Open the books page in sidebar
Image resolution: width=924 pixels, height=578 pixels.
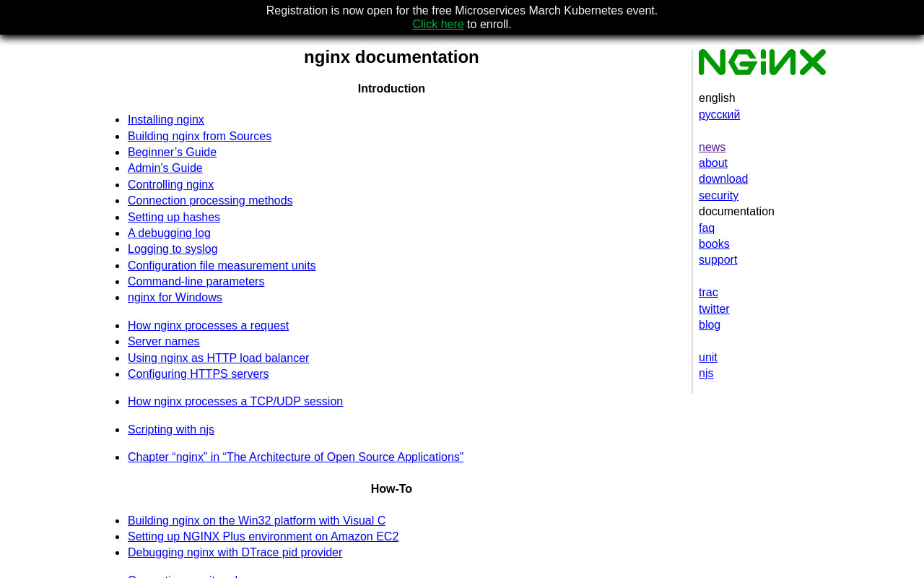(714, 244)
